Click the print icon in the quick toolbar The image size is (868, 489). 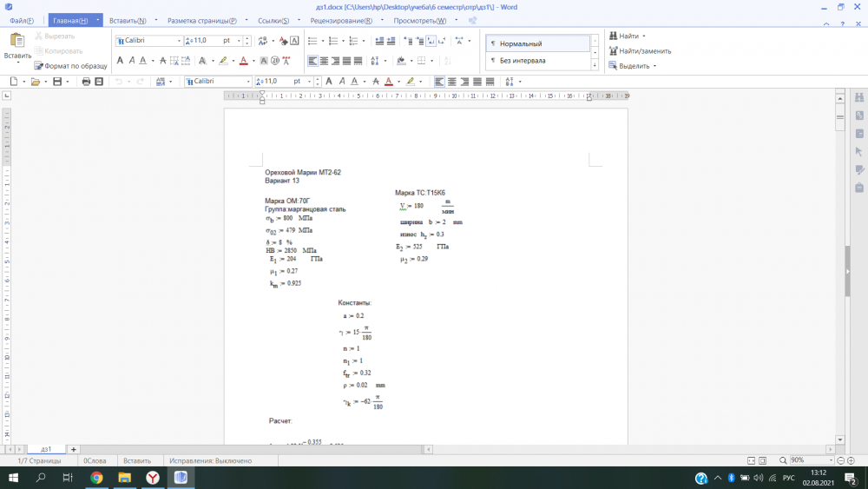(x=86, y=82)
